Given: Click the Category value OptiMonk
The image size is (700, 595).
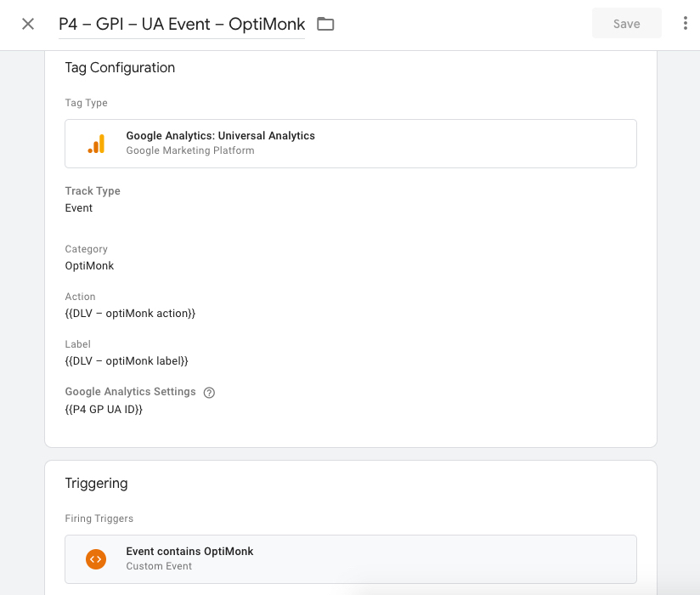Looking at the screenshot, I should click(89, 266).
